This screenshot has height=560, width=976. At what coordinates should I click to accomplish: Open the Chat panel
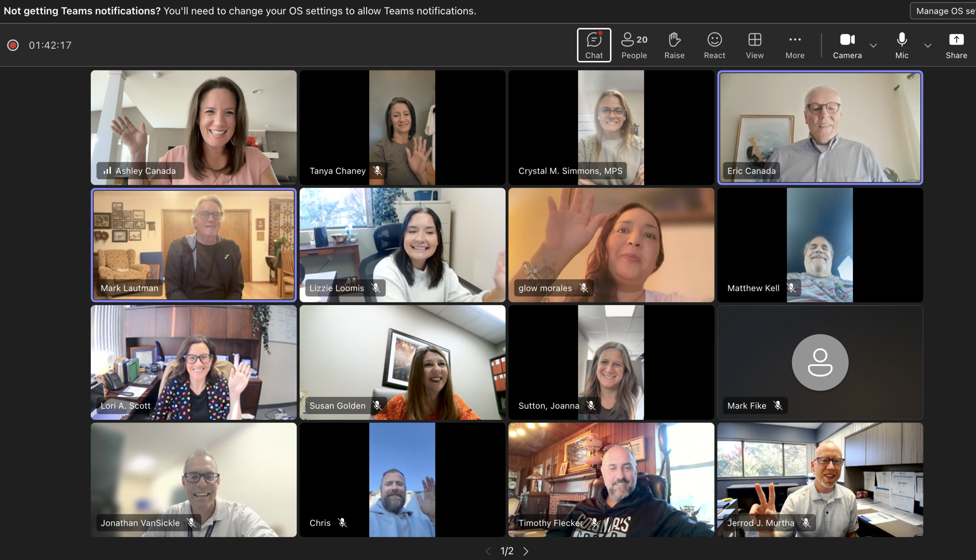click(594, 45)
